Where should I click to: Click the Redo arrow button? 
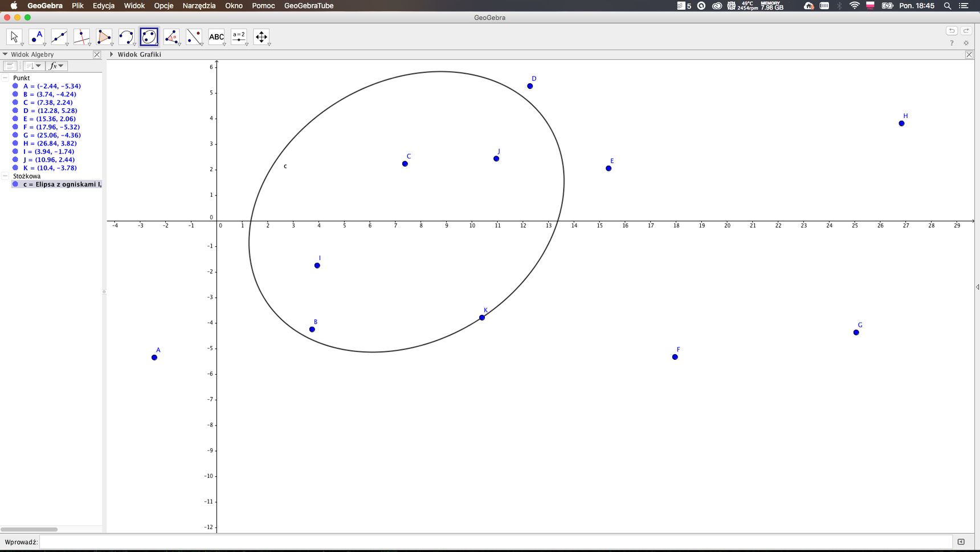tap(966, 31)
